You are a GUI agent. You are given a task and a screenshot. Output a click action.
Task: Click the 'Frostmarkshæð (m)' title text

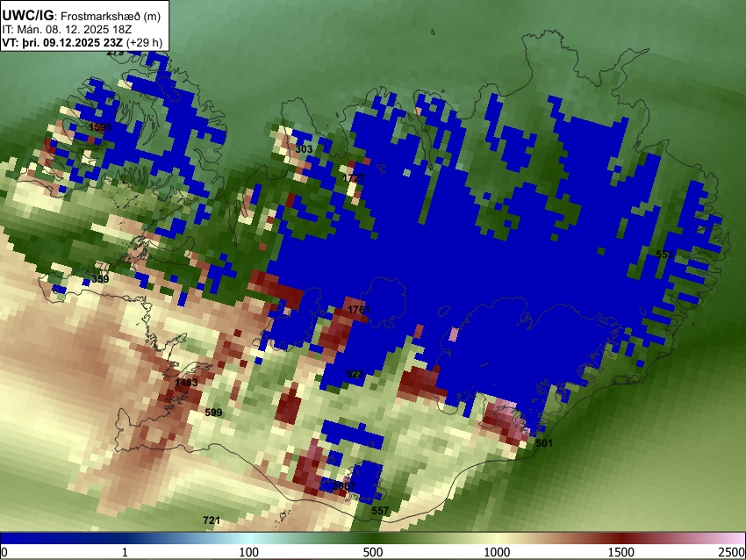111,16
